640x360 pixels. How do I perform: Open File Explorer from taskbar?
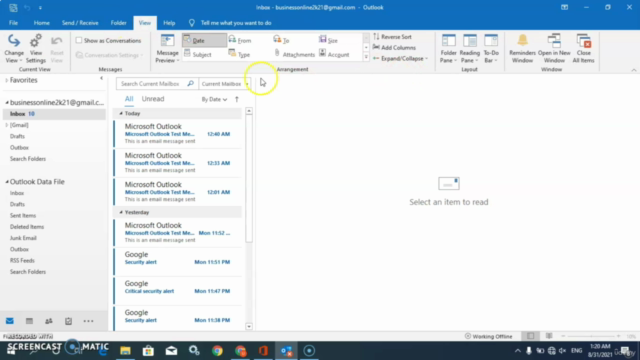[x=125, y=351]
